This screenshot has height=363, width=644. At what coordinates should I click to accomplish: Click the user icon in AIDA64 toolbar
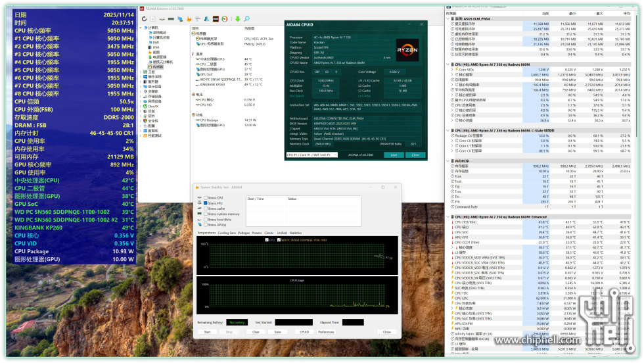206,19
